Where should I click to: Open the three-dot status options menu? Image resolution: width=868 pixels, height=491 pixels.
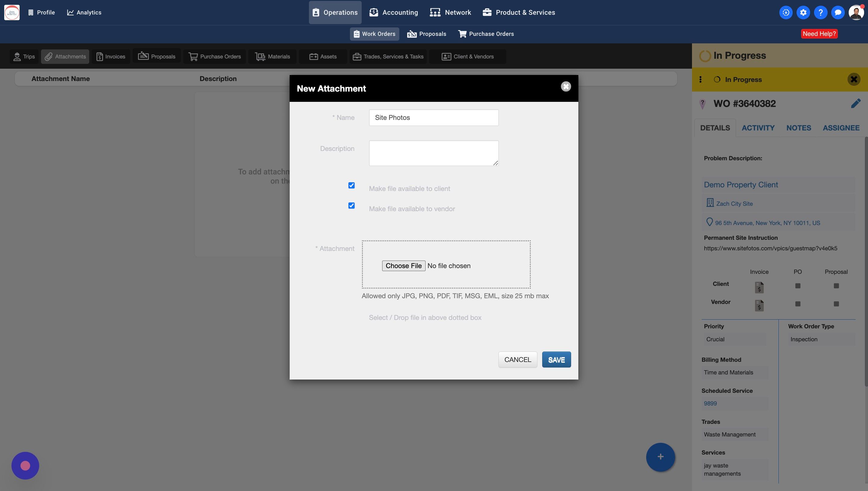700,80
